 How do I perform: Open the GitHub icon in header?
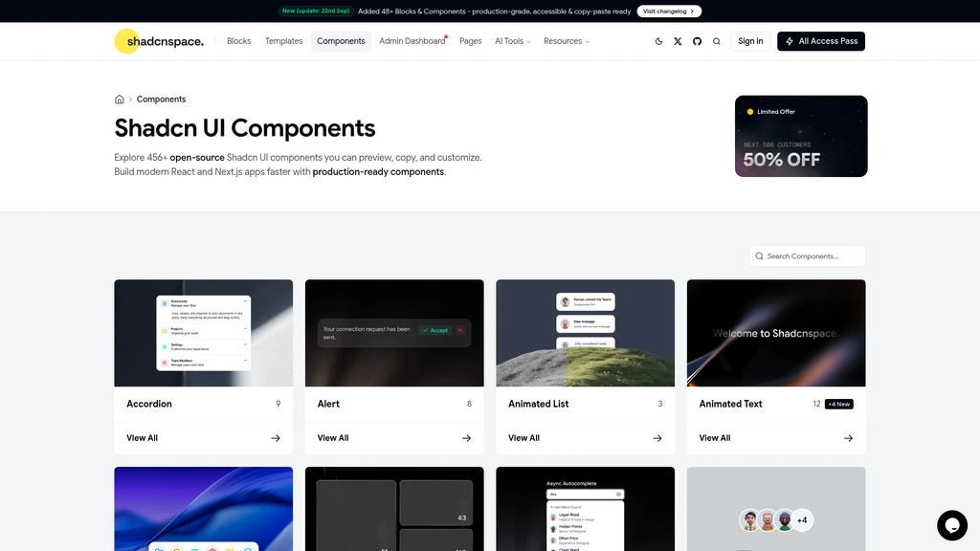pyautogui.click(x=697, y=41)
